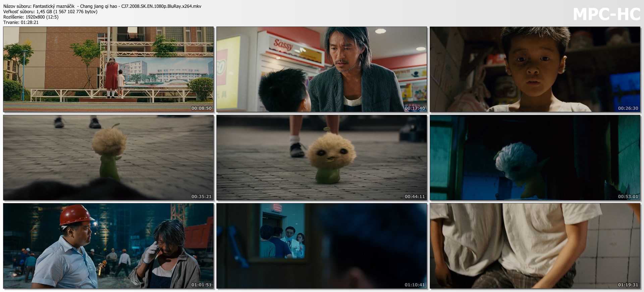Open the thumbnail at 00:08:50 showing school stage
The width and height of the screenshot is (644, 292).
(108, 69)
